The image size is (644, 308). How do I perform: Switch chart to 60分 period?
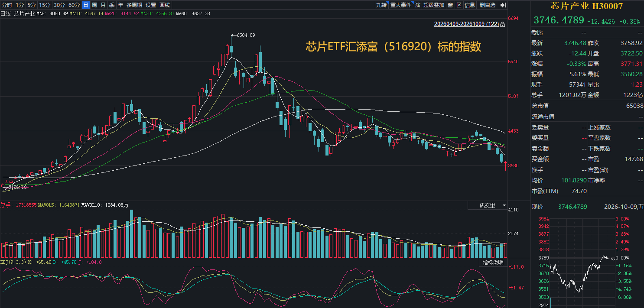(74, 5)
